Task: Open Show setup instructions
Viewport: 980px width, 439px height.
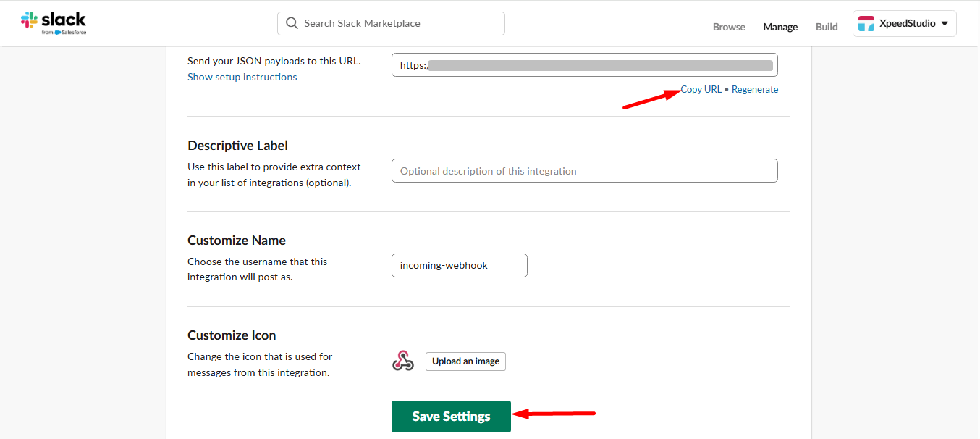Action: pos(242,76)
